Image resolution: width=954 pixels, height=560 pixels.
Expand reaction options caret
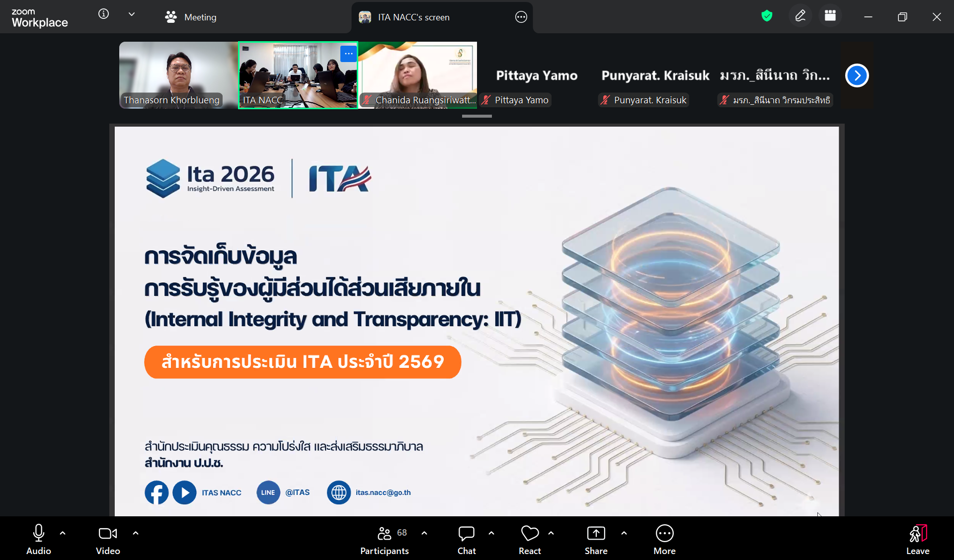tap(551, 533)
